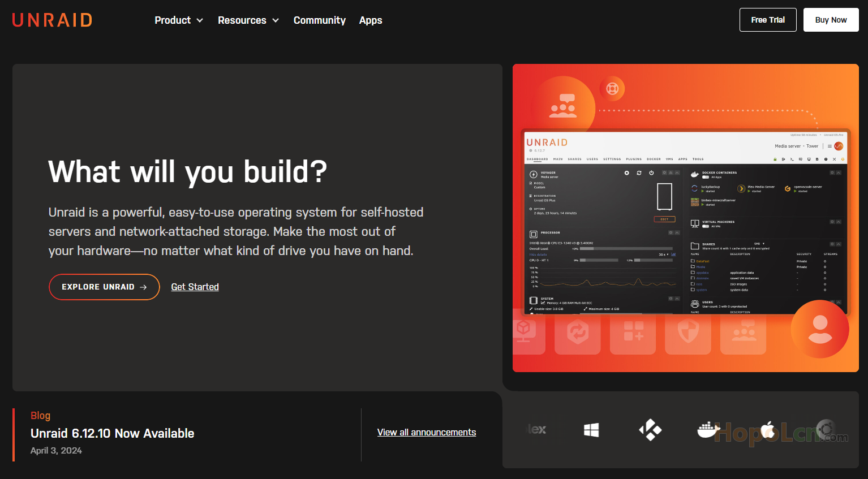Click the restart icon on the Voyager card

(639, 173)
